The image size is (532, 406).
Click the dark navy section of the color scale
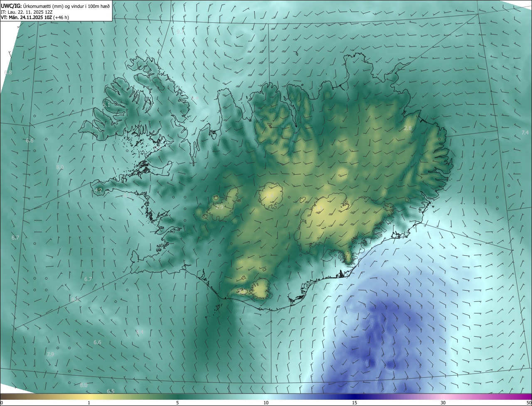coord(355,396)
